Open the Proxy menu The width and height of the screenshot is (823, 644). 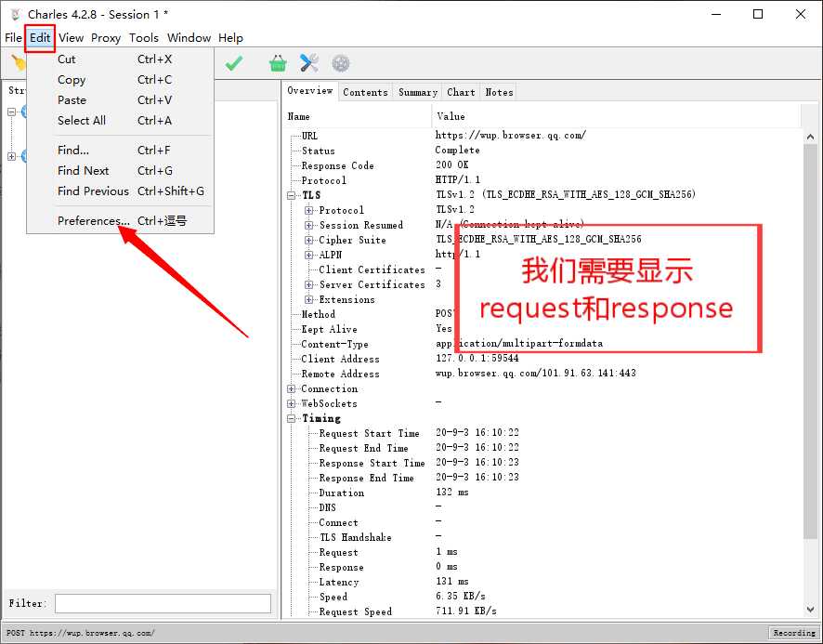(x=106, y=38)
